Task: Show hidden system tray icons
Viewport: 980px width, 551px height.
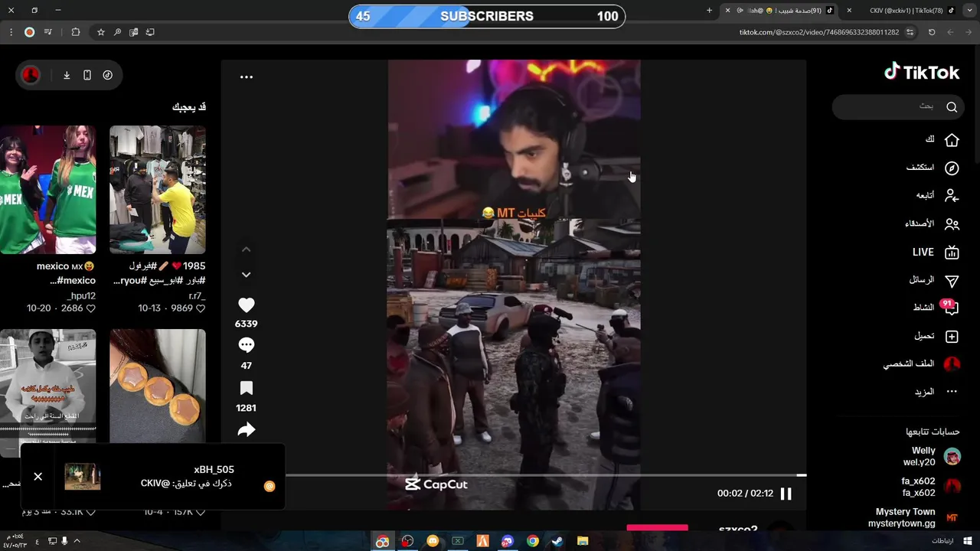Action: tap(77, 541)
